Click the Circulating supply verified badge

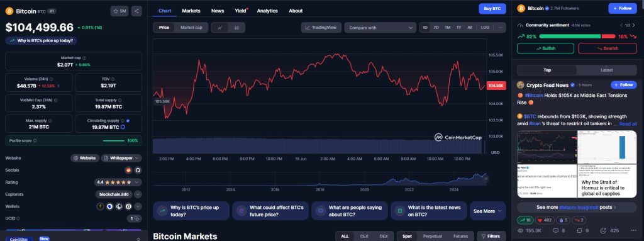pyautogui.click(x=128, y=121)
